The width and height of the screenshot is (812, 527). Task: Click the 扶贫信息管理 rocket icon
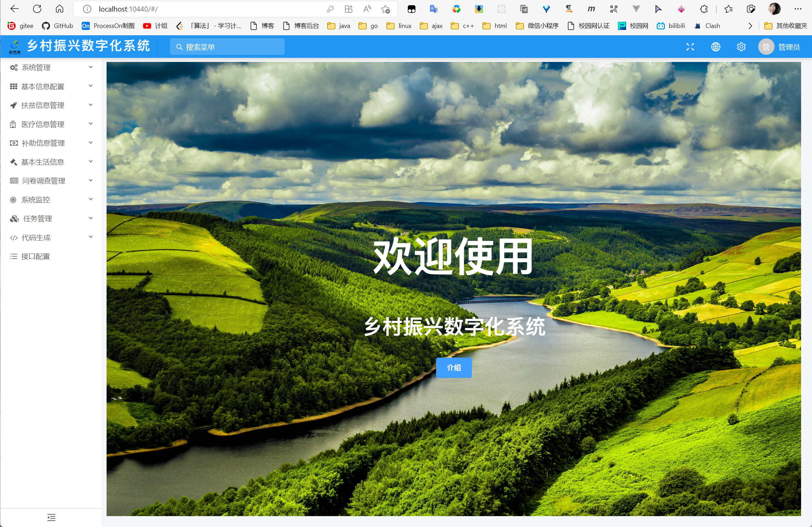[14, 105]
